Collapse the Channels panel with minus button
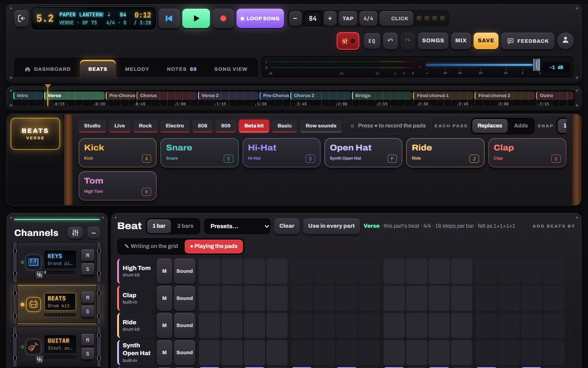This screenshot has height=368, width=588. tap(93, 233)
